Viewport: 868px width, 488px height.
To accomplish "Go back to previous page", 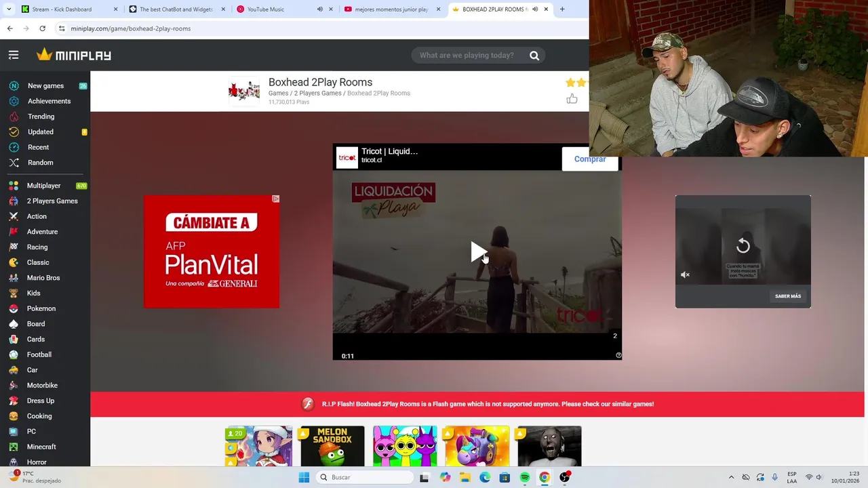I will coord(9,28).
